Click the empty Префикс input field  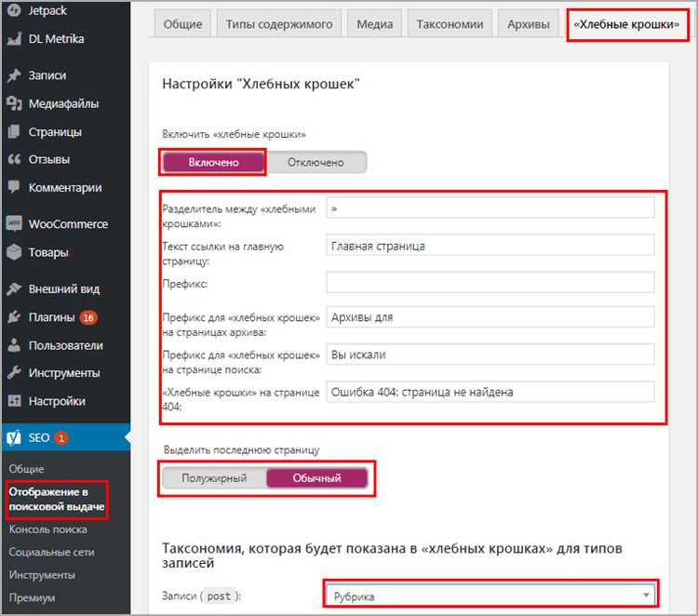coord(490,283)
